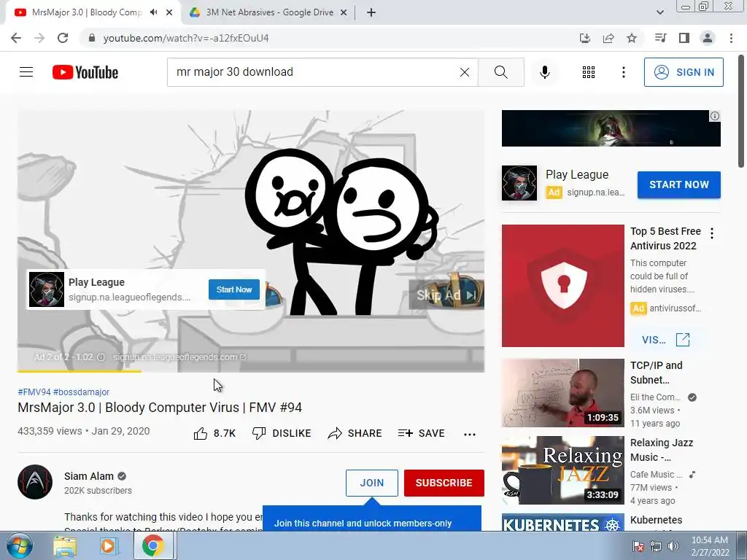The image size is (747, 560).
Task: Open the Windows Start button
Action: point(19,545)
